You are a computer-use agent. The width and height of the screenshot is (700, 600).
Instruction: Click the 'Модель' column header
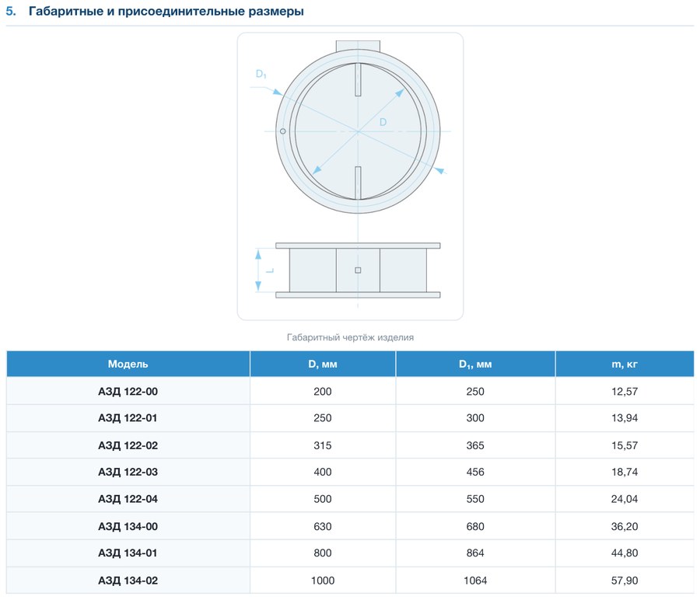pos(128,364)
